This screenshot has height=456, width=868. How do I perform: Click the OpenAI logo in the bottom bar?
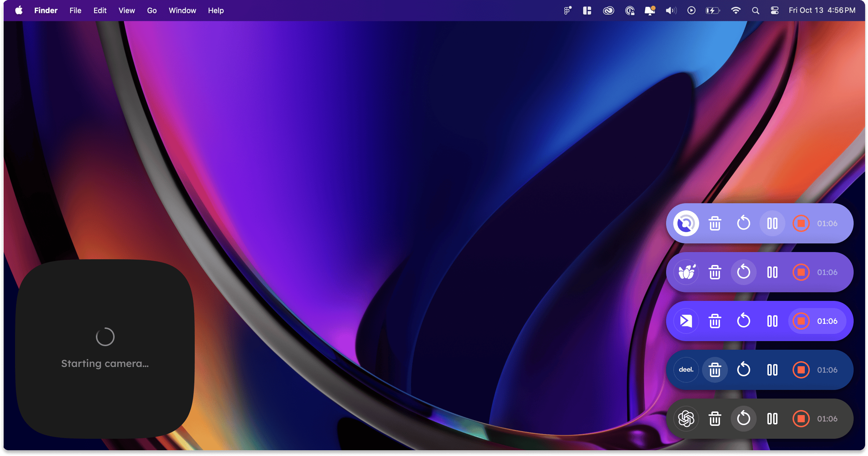(x=686, y=419)
